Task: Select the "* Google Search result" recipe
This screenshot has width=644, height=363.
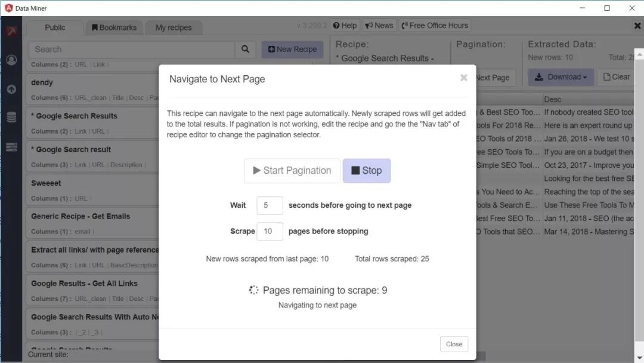Action: coord(92,156)
